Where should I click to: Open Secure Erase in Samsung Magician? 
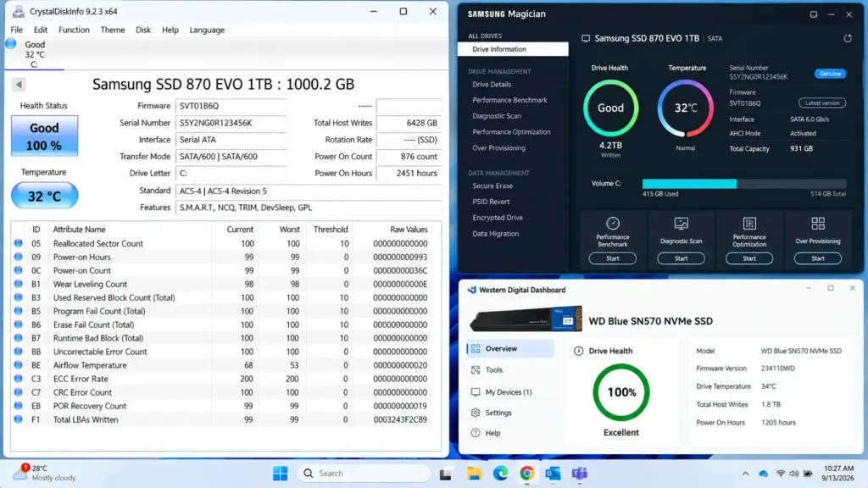coord(492,186)
